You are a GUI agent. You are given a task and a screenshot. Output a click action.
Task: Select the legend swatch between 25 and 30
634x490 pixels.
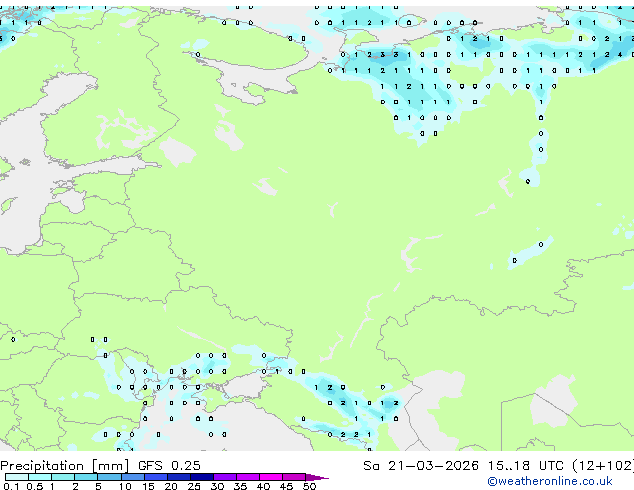202,477
